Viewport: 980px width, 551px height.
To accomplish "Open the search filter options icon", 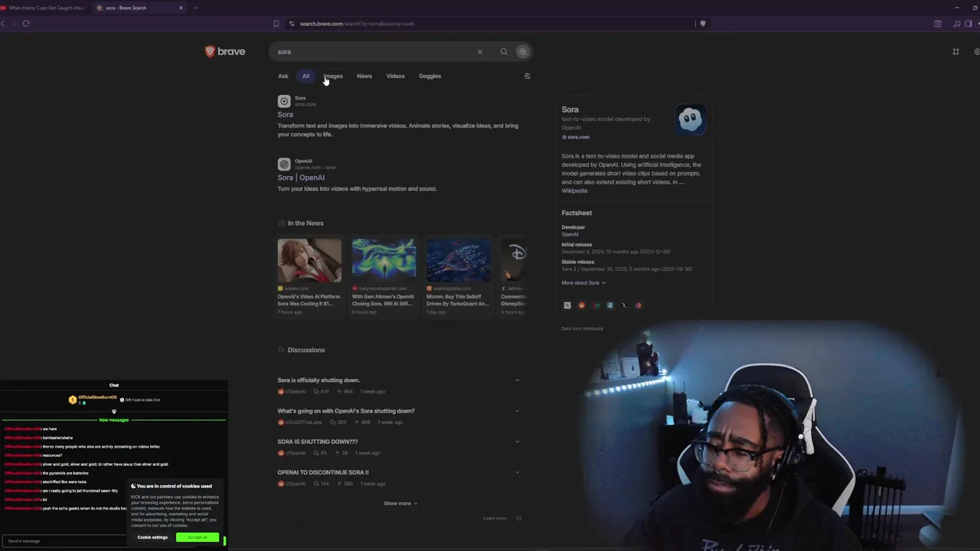I will 527,76.
